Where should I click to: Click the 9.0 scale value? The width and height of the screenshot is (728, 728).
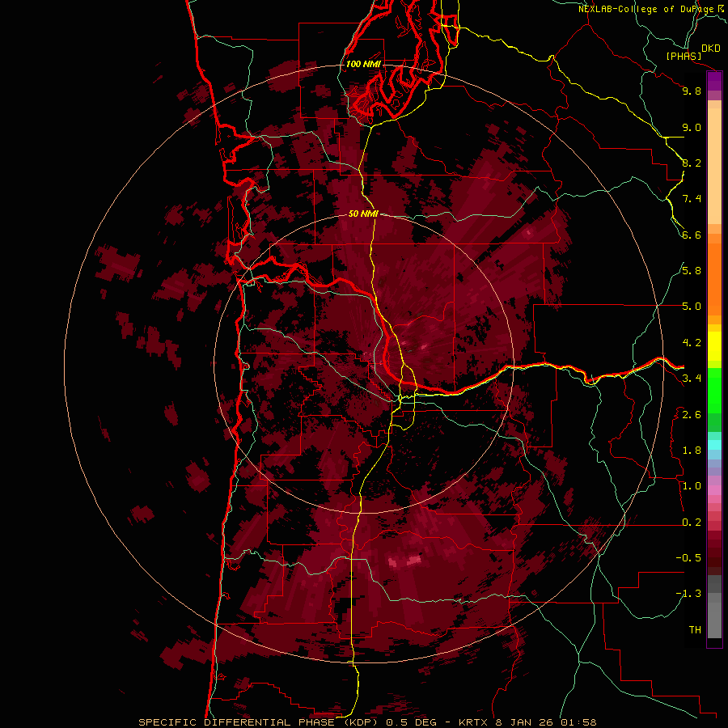[692, 127]
